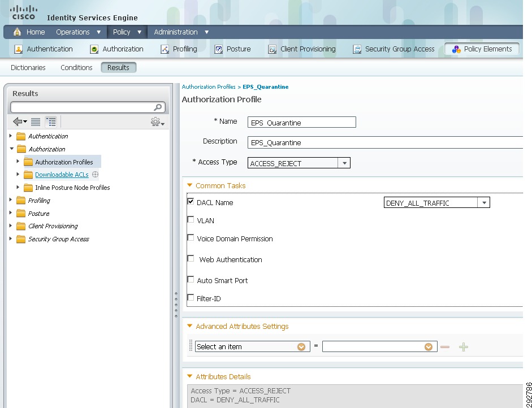Uncheck the DACL Name checkbox
This screenshot has height=408, width=532.
pos(191,201)
